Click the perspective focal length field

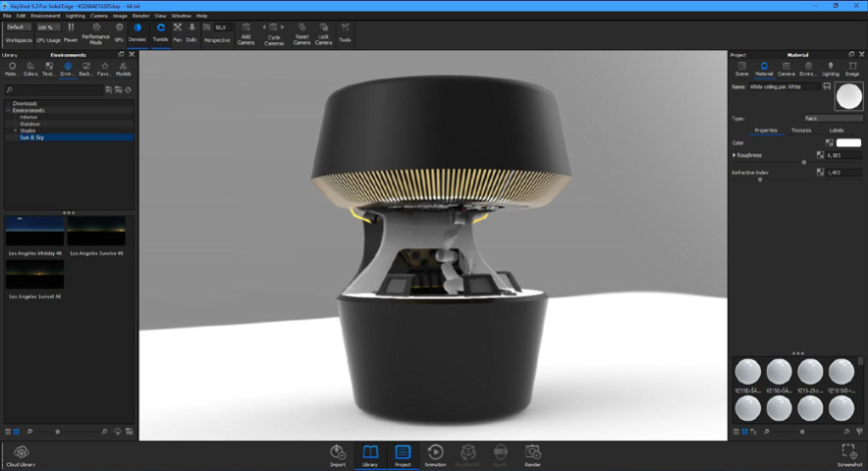click(x=223, y=27)
